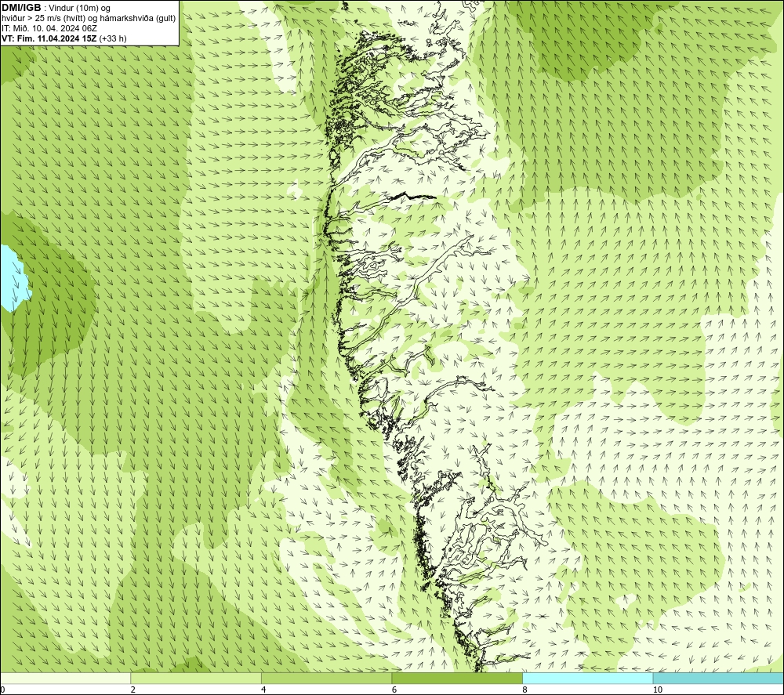Click the 2–4 m/s light green legend swatch
Screen dimensions: 784x695
tap(196, 678)
